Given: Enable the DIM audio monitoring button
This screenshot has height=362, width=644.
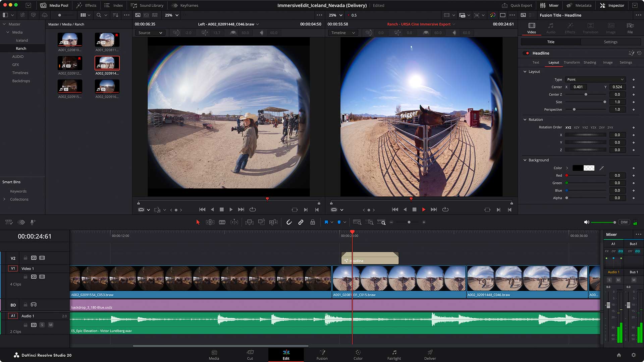Looking at the screenshot, I should (624, 222).
